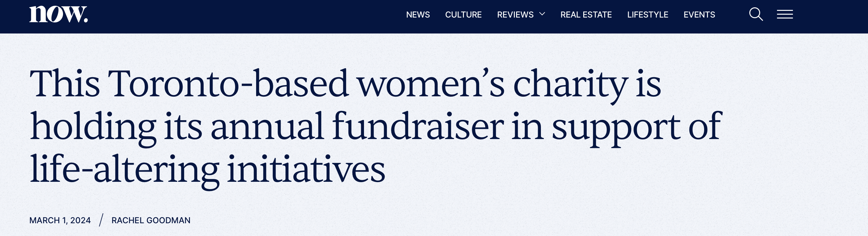Select the Reviews nav item
The image size is (868, 236).
click(515, 15)
